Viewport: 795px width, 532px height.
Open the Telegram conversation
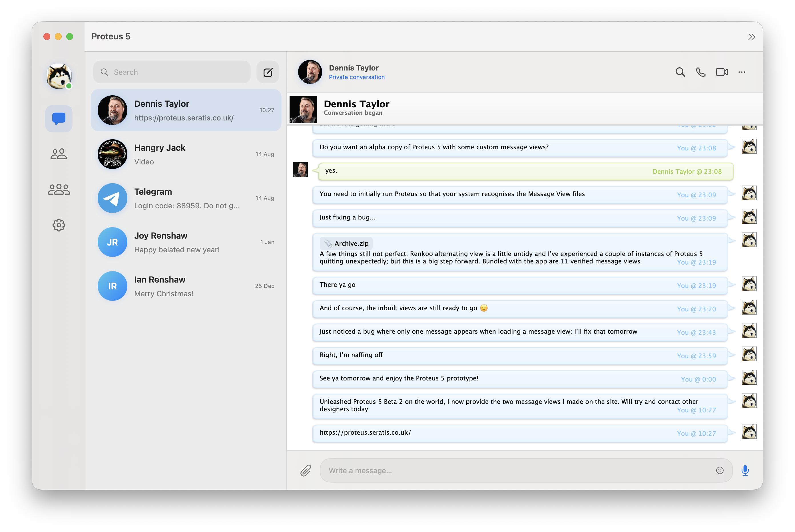[x=186, y=198]
